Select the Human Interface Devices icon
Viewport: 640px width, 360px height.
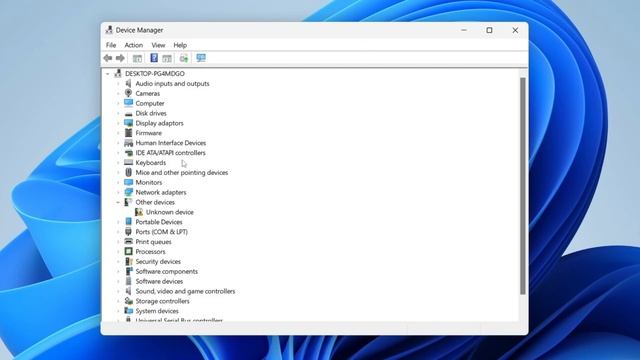coord(128,143)
